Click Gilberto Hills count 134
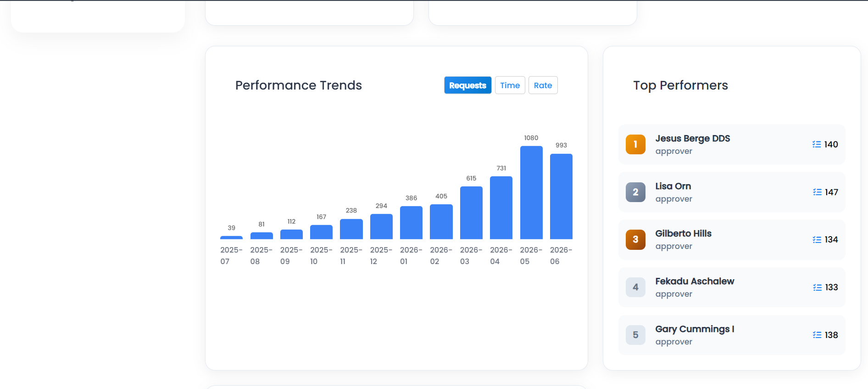 [831, 240]
